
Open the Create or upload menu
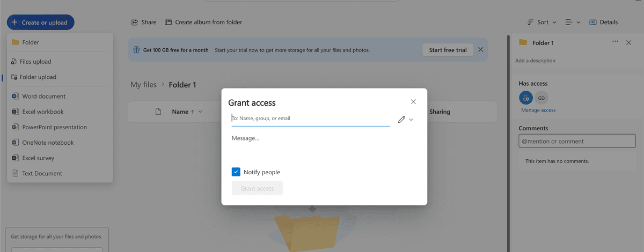coord(41,23)
